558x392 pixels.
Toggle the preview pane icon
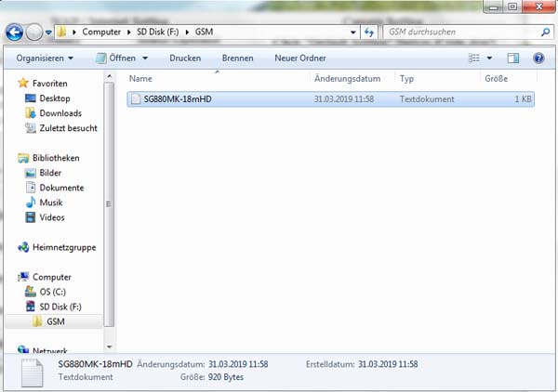[512, 58]
